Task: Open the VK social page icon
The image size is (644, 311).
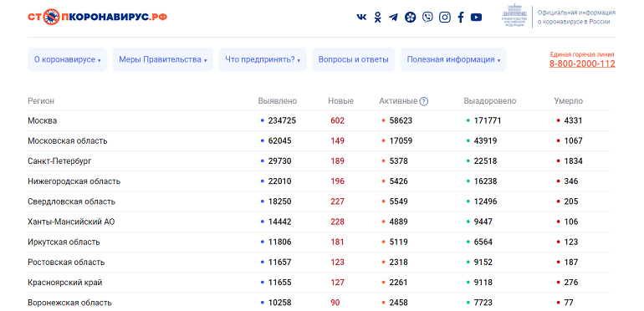Action: coord(361,18)
